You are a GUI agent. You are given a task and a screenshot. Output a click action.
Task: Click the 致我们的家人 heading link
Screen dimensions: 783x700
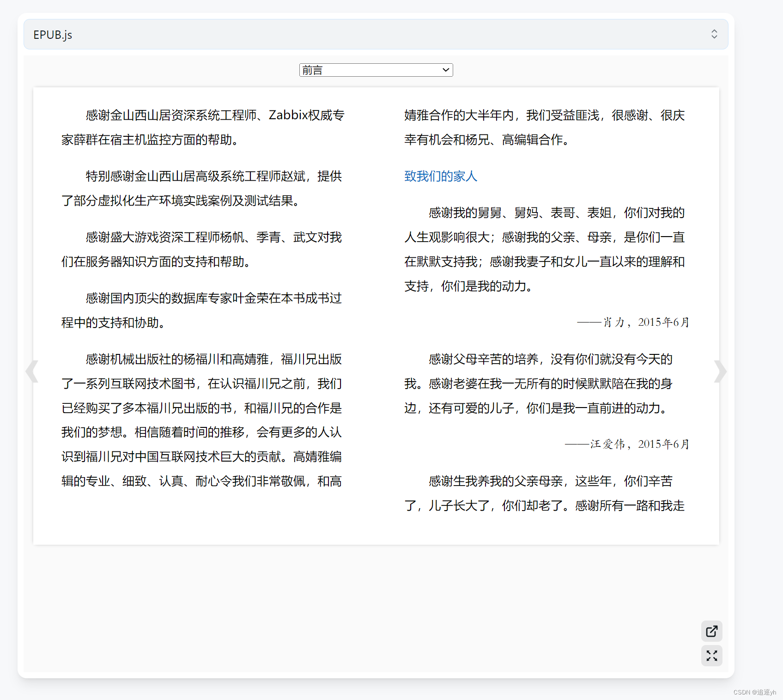coord(440,176)
